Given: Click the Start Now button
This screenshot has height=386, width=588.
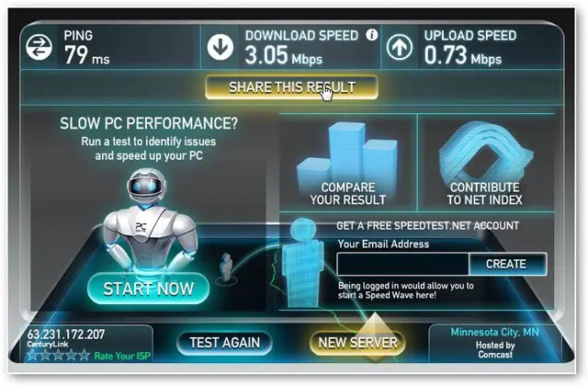Looking at the screenshot, I should [149, 289].
